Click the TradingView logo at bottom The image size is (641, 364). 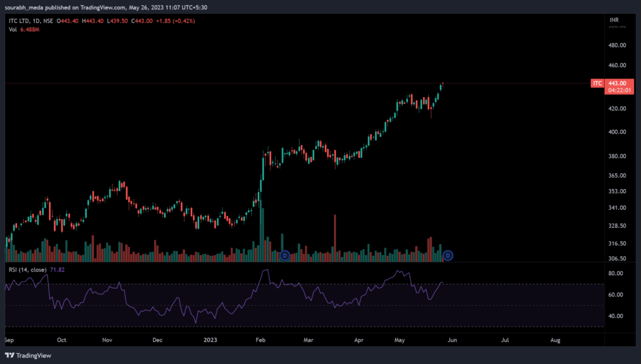(x=28, y=355)
